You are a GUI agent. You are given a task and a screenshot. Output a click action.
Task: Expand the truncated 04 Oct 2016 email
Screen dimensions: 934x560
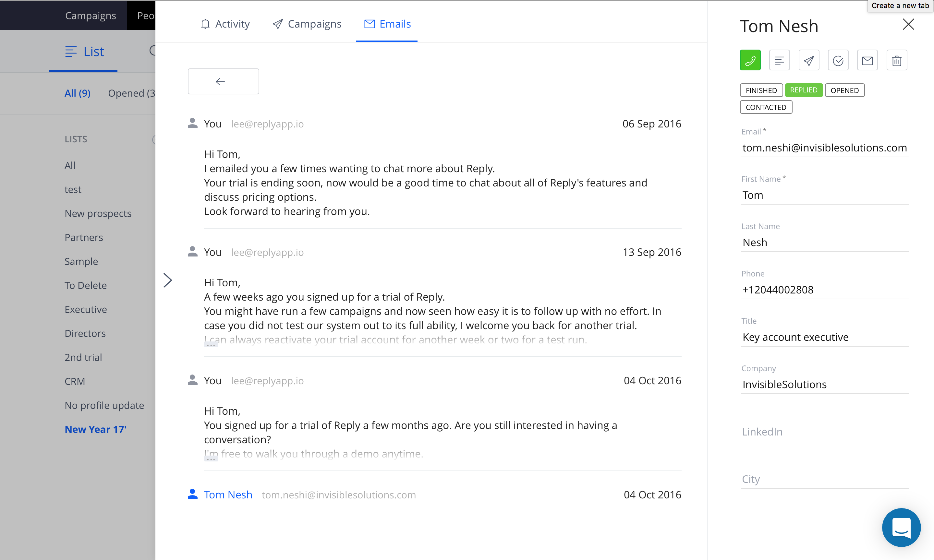pyautogui.click(x=211, y=459)
